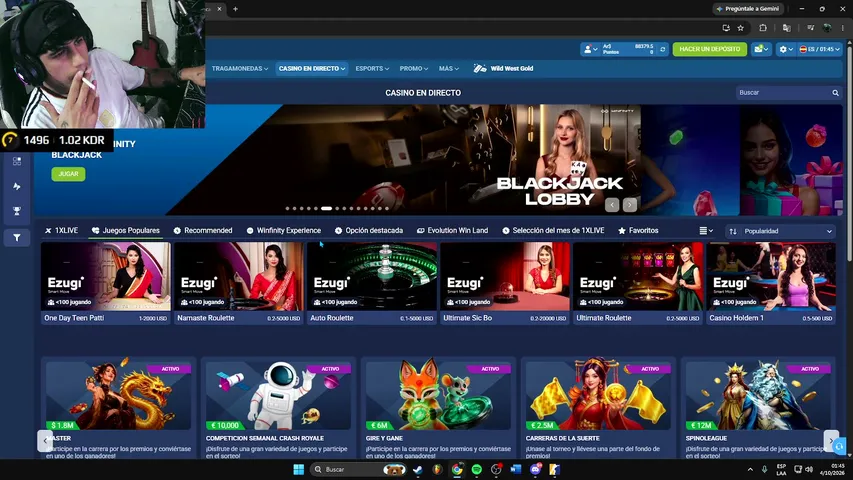
Task: Click the Windows taskbar Buscar box
Action: [358, 469]
